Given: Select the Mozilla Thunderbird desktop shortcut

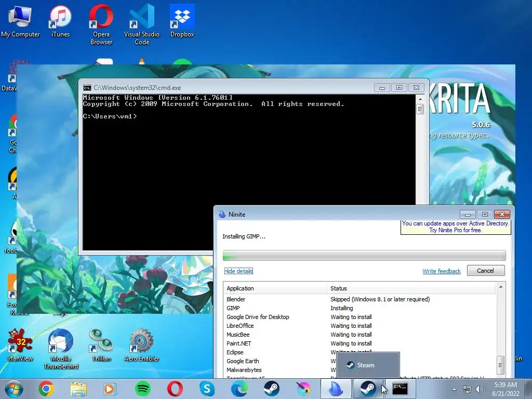Looking at the screenshot, I should point(61,349).
